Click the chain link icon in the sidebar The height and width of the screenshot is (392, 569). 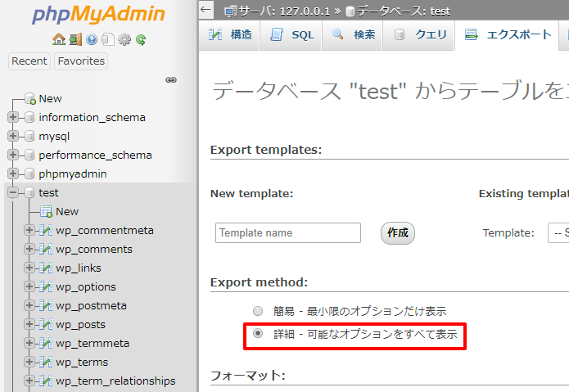point(171,80)
